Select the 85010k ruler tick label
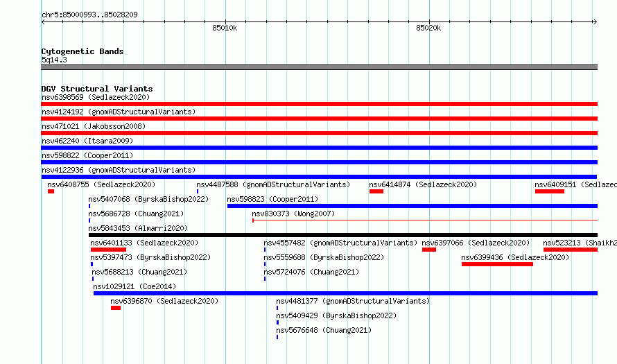 tap(225, 28)
